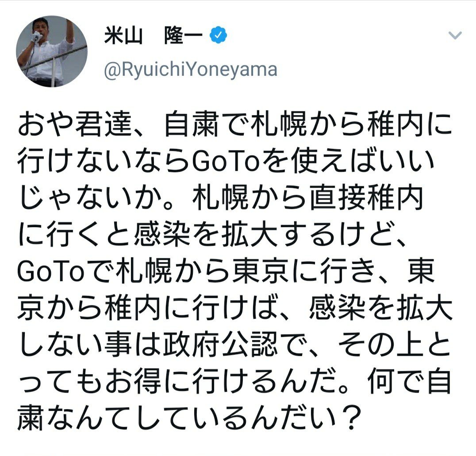The image size is (476, 456).
Task: Click the surname 米山 in the header
Action: pos(123,36)
